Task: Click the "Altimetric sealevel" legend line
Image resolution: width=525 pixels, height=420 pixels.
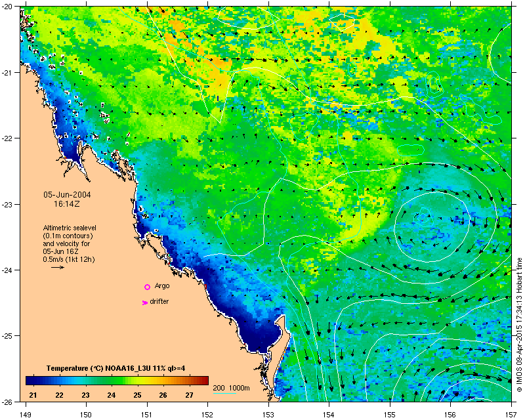Action: click(x=70, y=228)
